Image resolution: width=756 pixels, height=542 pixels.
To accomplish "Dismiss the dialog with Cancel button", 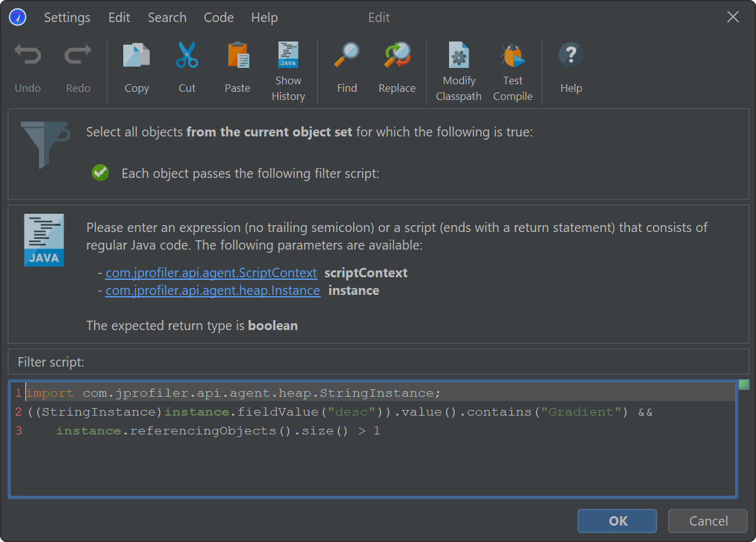I will (x=708, y=521).
